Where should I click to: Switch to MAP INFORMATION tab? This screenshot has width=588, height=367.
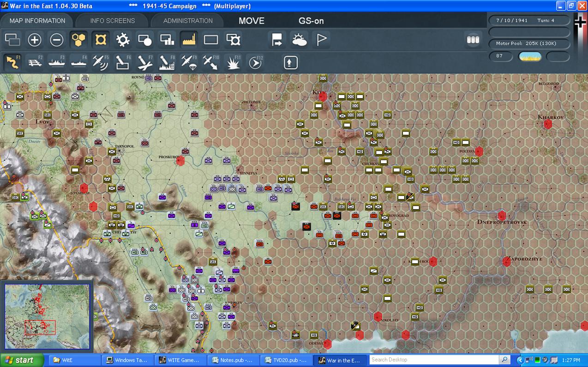(x=37, y=21)
